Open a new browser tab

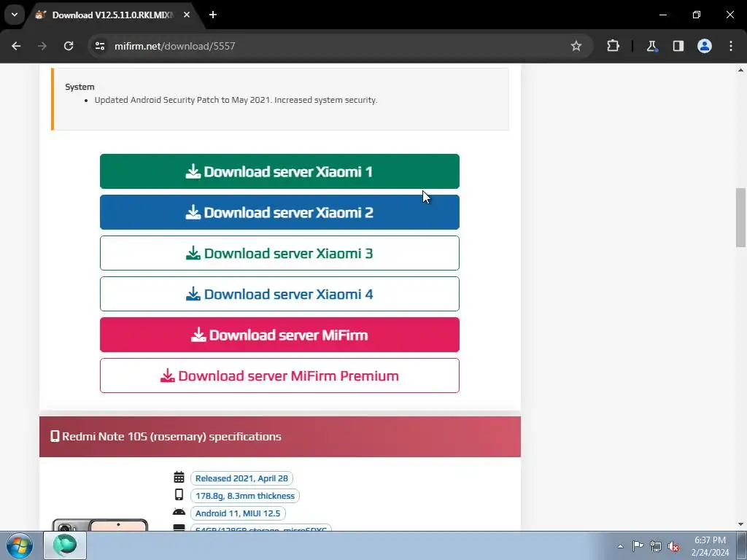click(x=213, y=15)
